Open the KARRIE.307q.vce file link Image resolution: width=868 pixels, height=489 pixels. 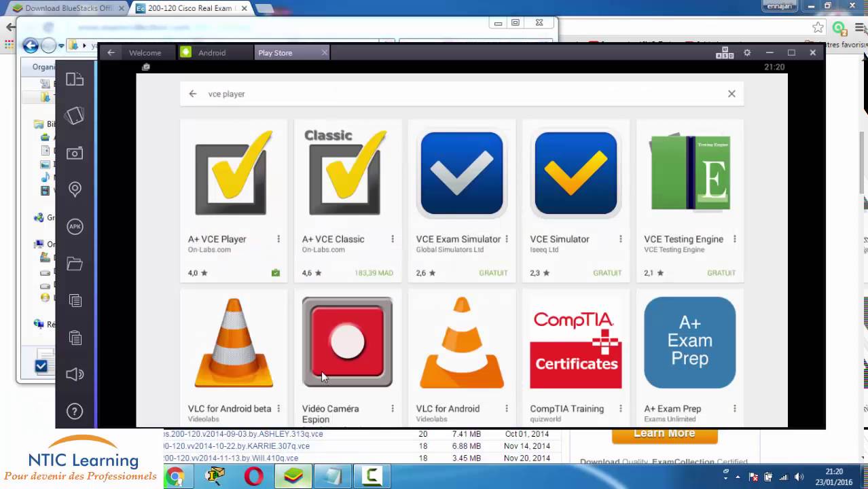coord(236,446)
